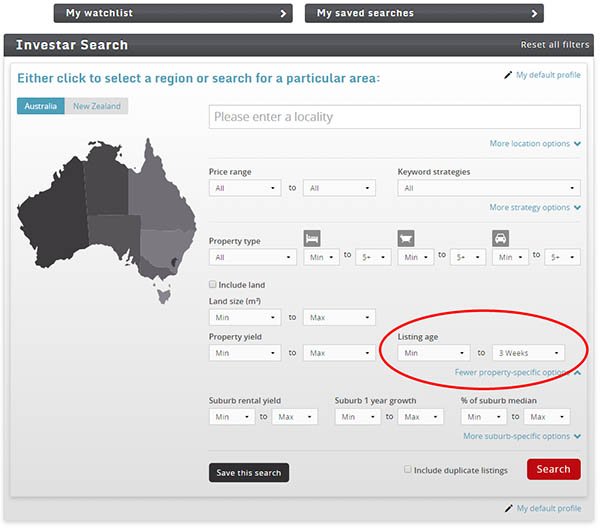
Task: Open Suburb 1 year growth Min dropdown
Action: 358,417
